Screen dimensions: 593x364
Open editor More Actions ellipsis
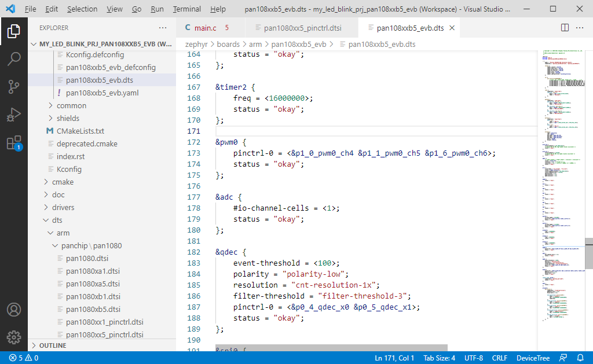click(579, 28)
